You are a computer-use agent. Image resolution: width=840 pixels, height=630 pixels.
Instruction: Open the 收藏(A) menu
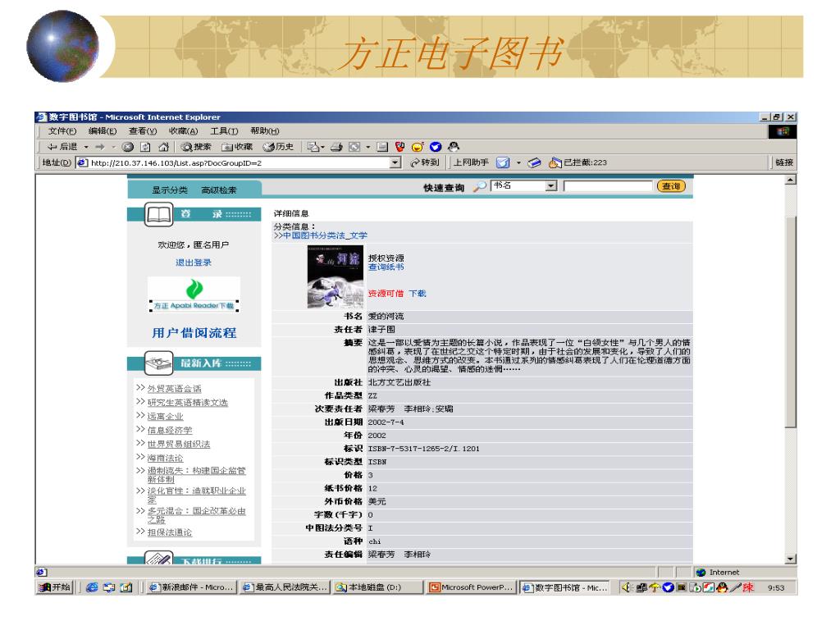click(183, 130)
